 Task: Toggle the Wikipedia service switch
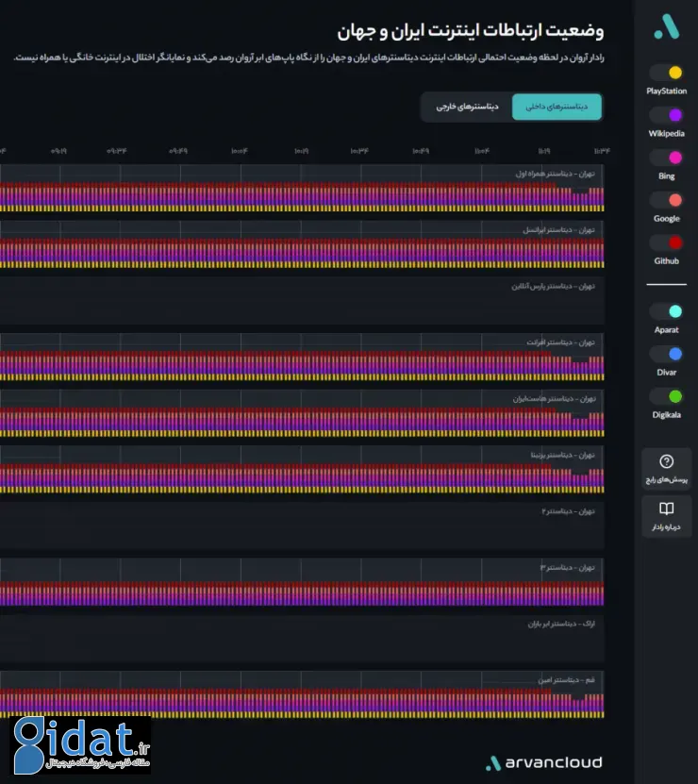(x=667, y=115)
